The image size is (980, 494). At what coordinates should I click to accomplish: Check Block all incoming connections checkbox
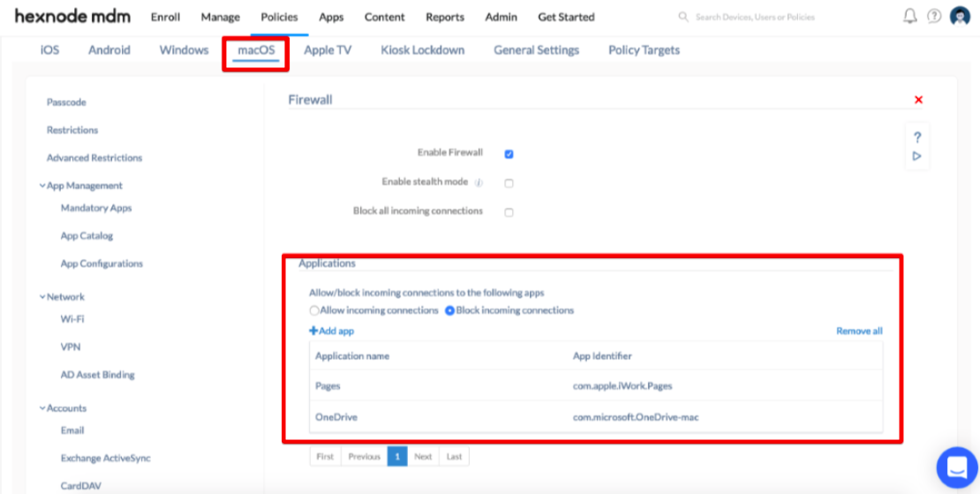point(509,213)
